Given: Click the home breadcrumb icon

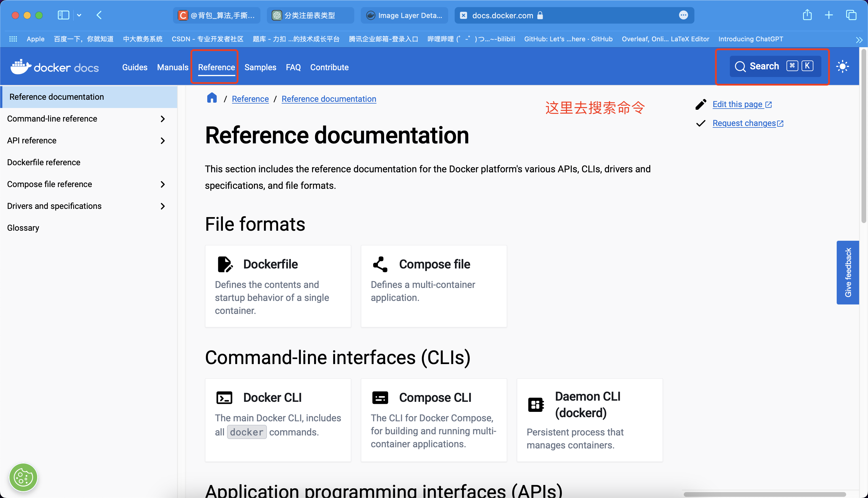Looking at the screenshot, I should click(212, 98).
